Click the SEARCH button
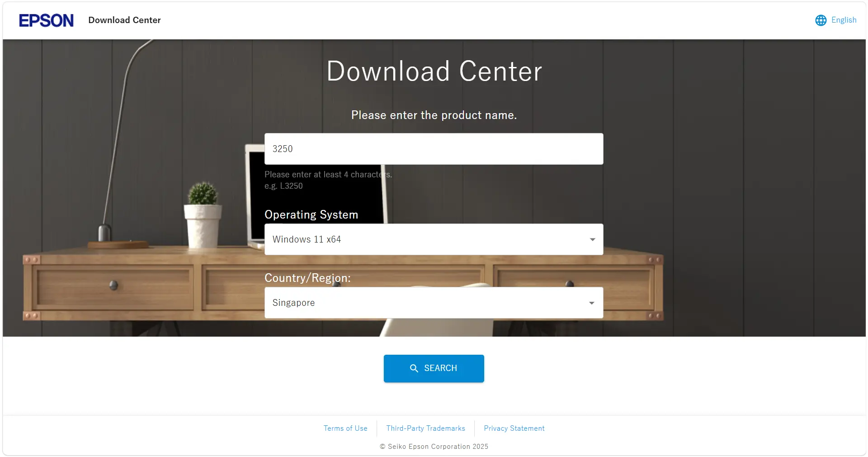Image resolution: width=868 pixels, height=457 pixels. pos(434,368)
